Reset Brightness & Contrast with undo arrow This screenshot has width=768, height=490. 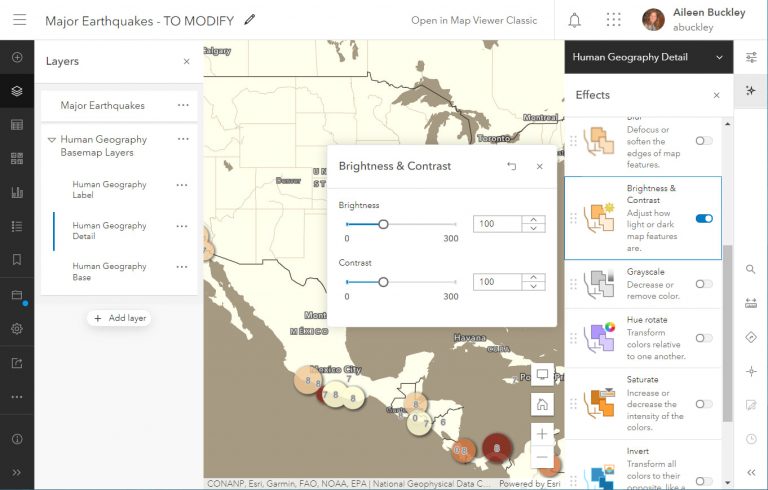point(512,166)
